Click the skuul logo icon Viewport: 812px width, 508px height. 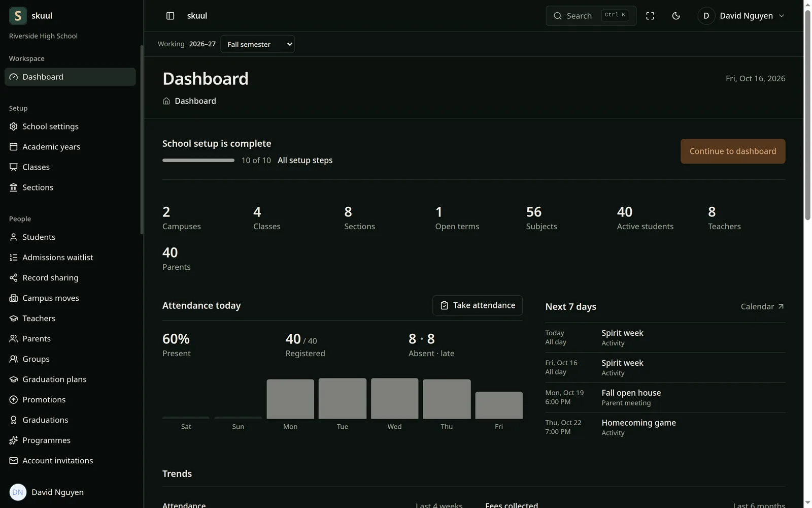(18, 16)
